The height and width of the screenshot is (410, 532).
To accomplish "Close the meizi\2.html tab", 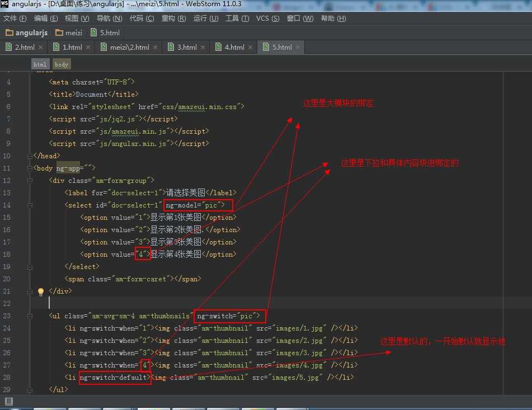I will click(x=156, y=47).
